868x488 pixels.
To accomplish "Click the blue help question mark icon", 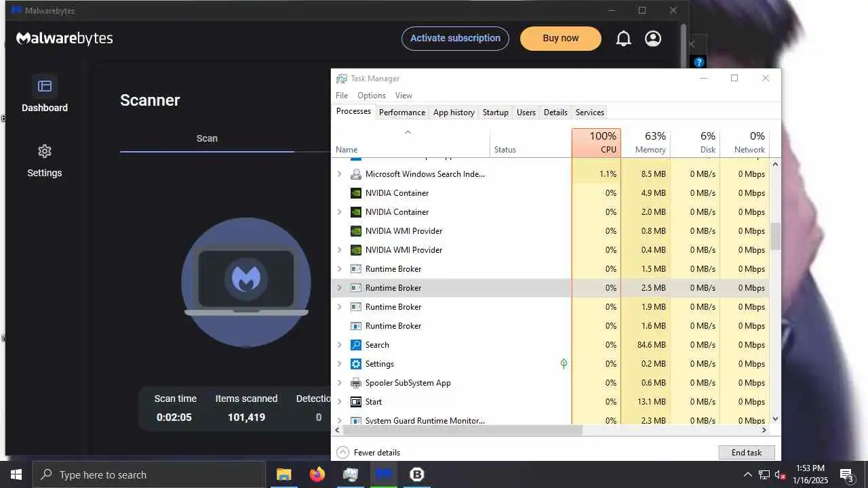I will pos(699,62).
